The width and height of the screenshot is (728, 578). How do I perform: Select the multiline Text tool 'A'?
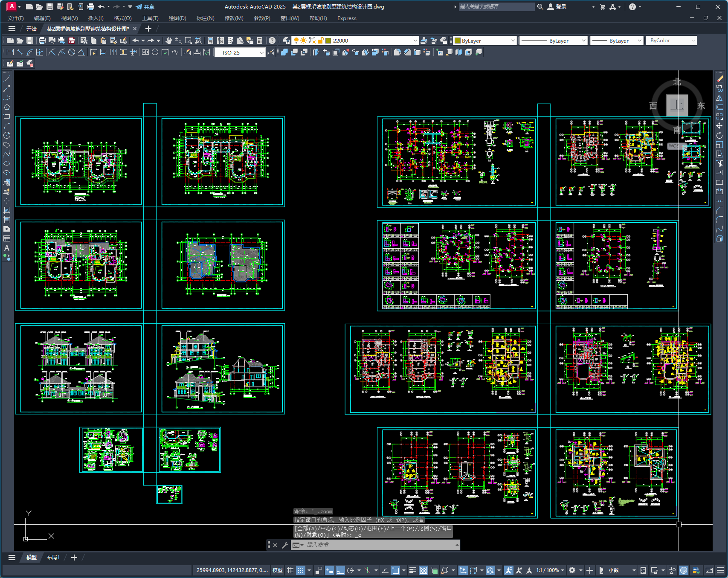click(x=7, y=248)
